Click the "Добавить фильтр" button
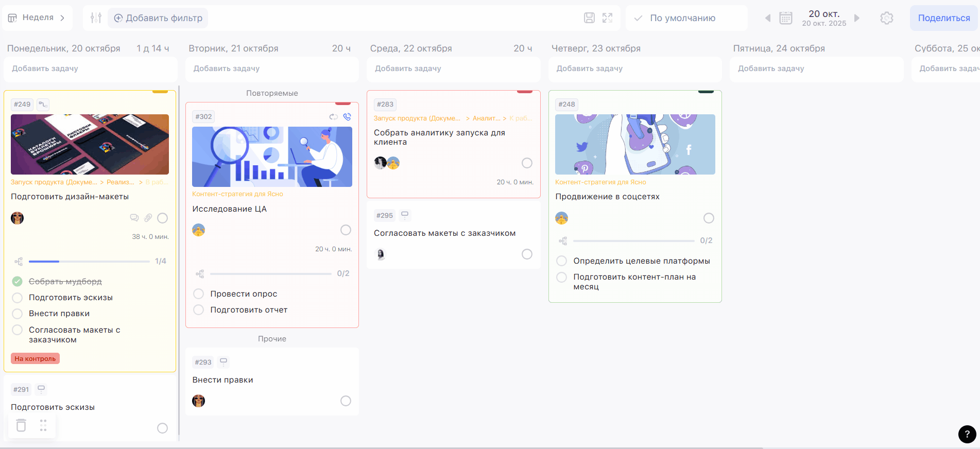 [x=158, y=18]
